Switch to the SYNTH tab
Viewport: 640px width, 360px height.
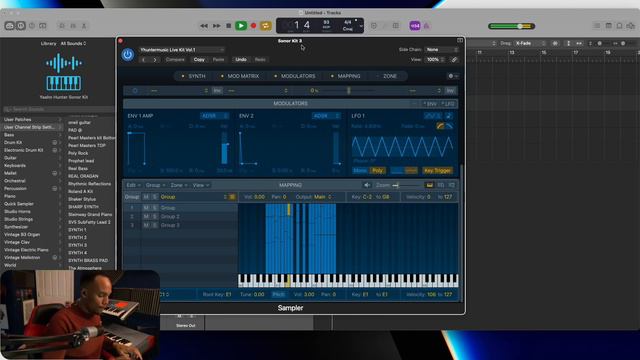(193, 76)
